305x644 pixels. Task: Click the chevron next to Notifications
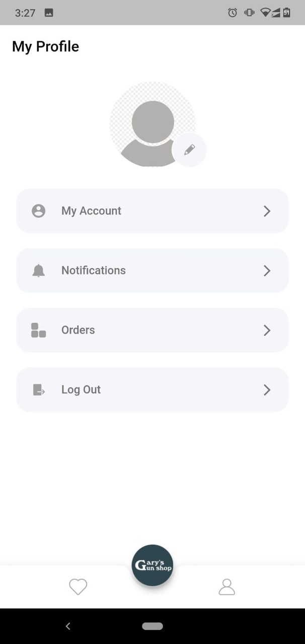click(267, 271)
